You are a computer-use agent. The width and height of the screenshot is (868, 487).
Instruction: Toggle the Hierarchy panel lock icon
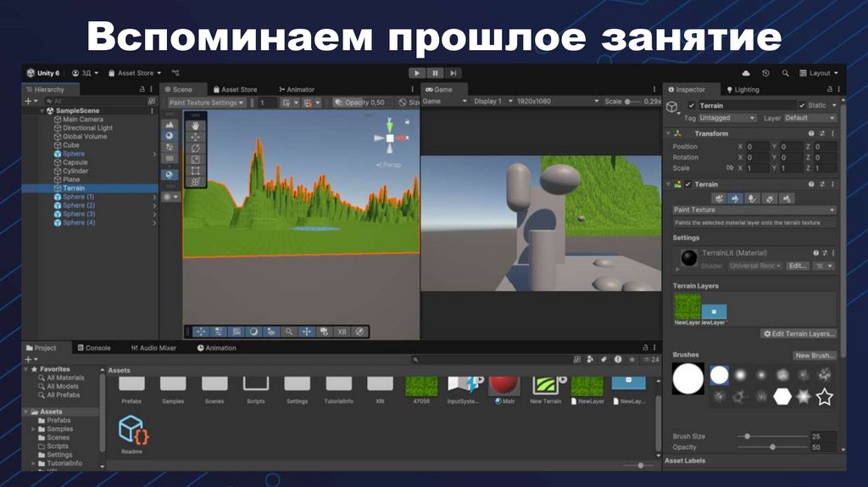(x=142, y=89)
